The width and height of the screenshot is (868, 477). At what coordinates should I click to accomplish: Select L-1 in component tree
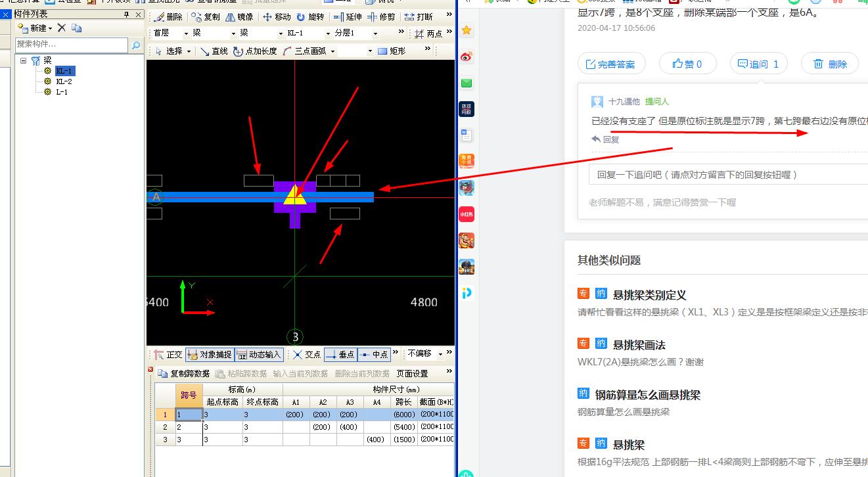pyautogui.click(x=62, y=92)
